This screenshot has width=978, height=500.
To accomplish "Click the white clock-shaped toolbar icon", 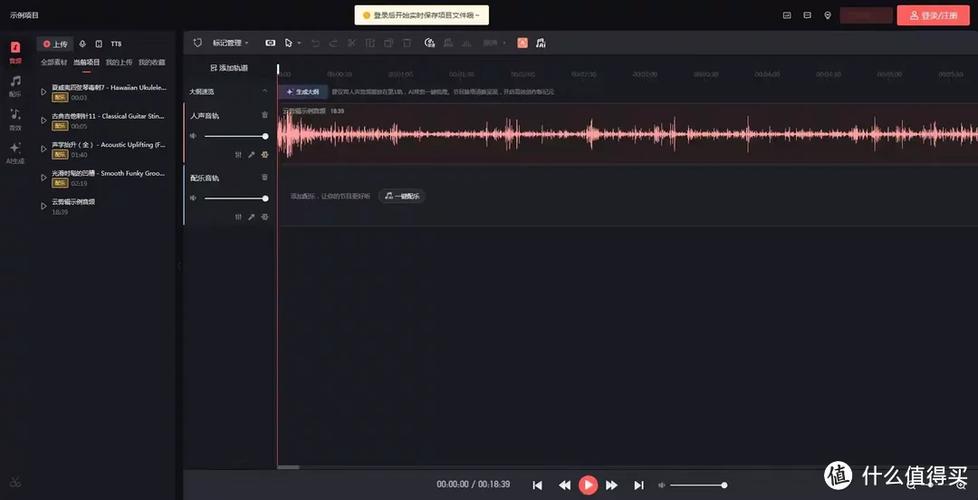I will [429, 43].
